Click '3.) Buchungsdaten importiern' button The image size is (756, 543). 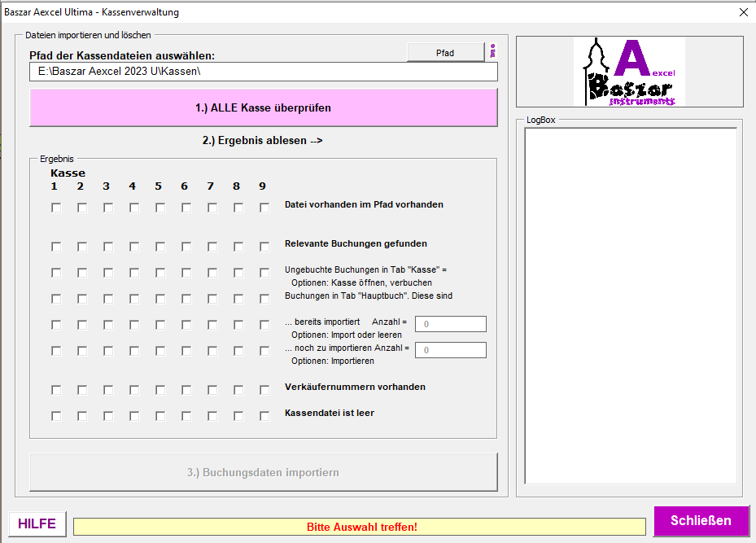(263, 472)
